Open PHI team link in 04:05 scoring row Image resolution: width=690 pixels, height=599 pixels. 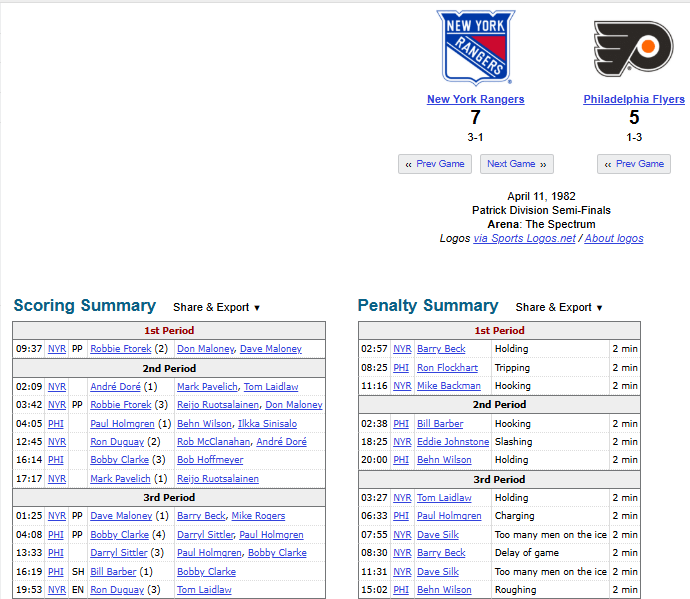(55, 424)
